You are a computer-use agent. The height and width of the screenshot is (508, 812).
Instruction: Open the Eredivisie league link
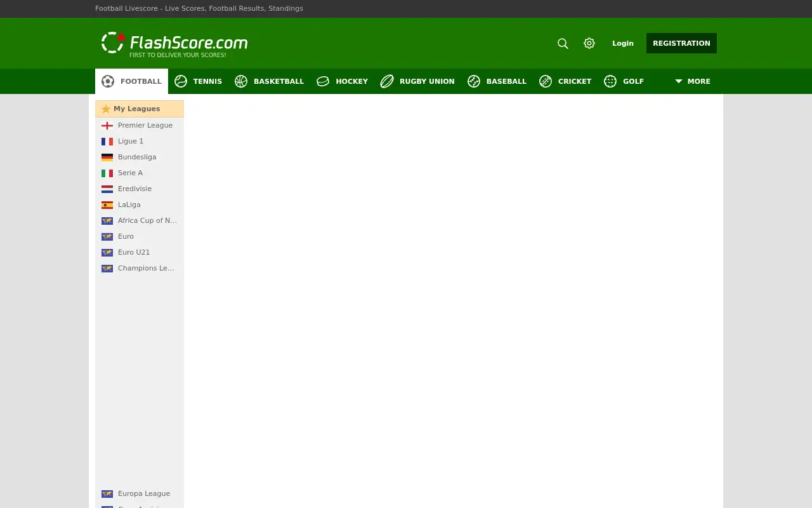(134, 189)
